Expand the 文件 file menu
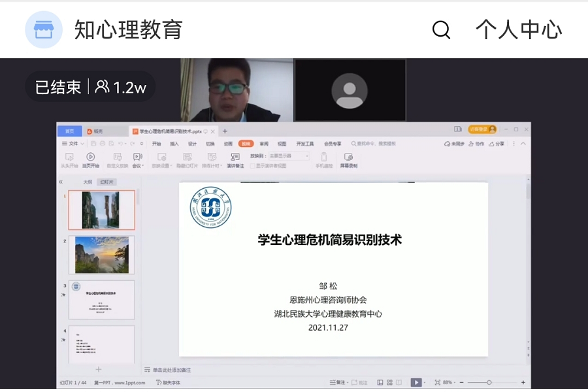 click(72, 144)
